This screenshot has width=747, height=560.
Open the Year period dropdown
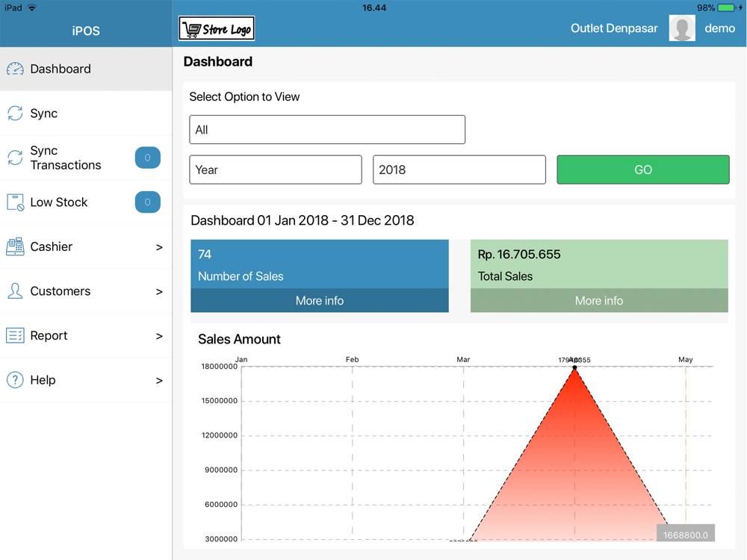tap(276, 170)
